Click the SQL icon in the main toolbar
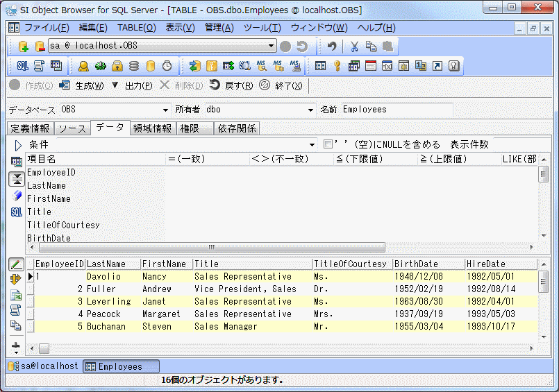Viewport: 559px width, 392px height. click(22, 66)
